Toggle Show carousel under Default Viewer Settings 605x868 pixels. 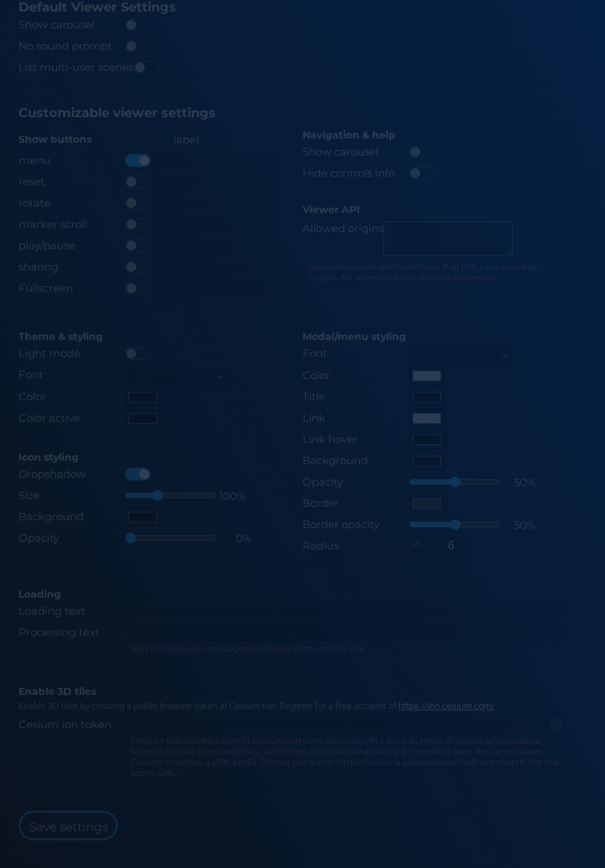click(x=138, y=25)
